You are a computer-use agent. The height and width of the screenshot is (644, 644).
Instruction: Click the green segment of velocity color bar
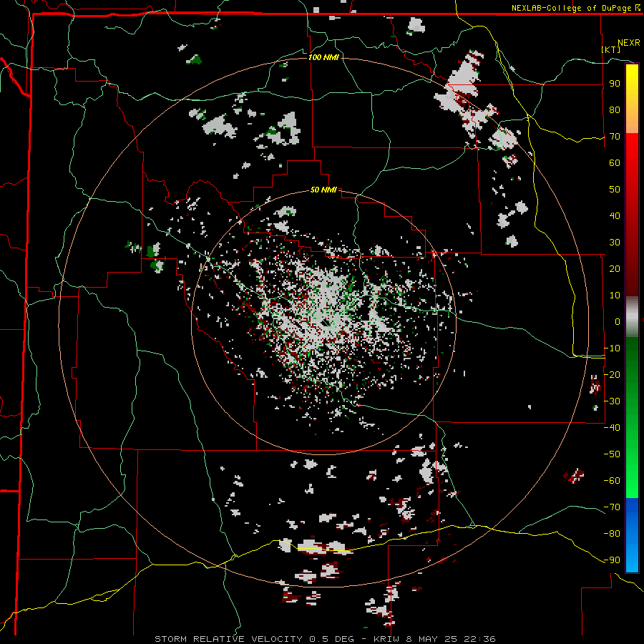coord(632,418)
